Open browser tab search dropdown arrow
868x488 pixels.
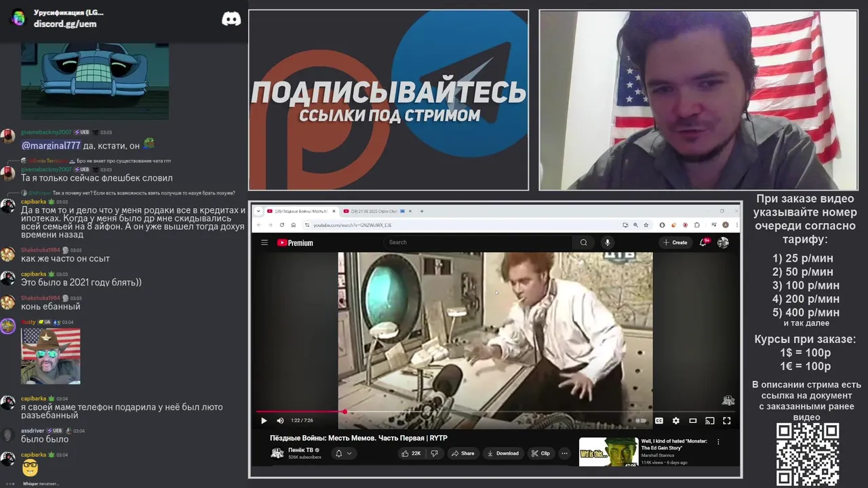tap(257, 211)
